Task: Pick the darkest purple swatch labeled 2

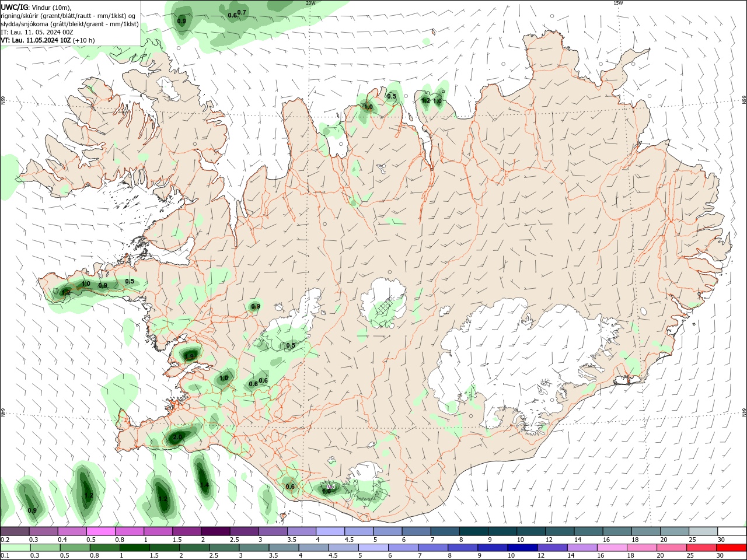Action: 215,531
